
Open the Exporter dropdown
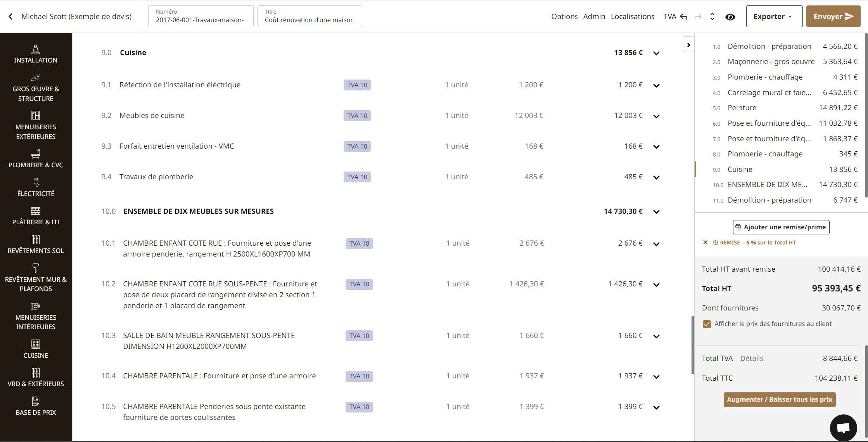point(774,16)
